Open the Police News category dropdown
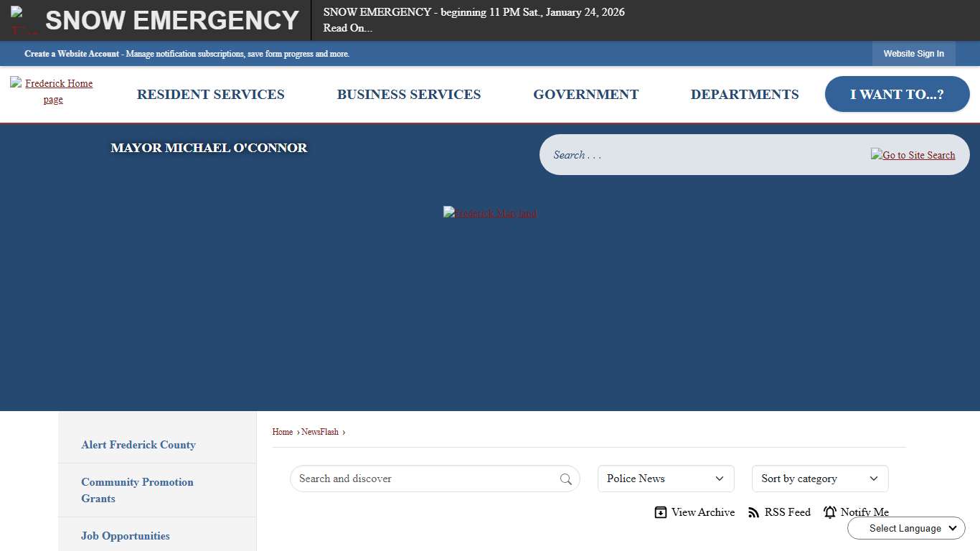Screen dimensions: 980x551 pyautogui.click(x=665, y=479)
